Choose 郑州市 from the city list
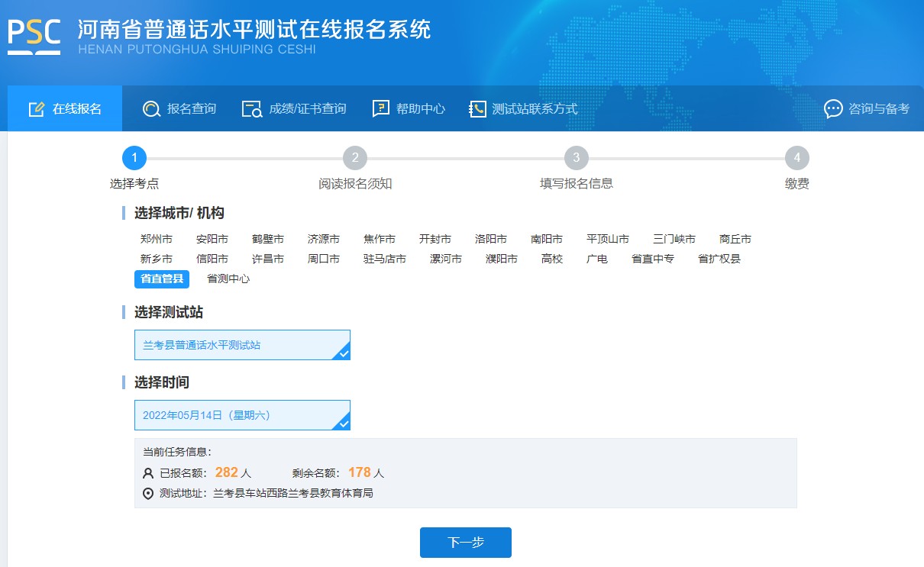The image size is (924, 567). 157,239
